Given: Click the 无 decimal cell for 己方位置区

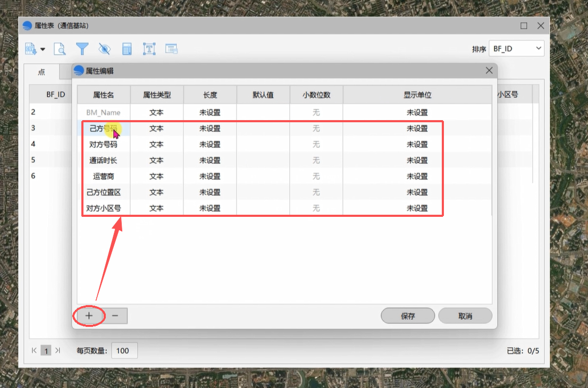Looking at the screenshot, I should (316, 192).
